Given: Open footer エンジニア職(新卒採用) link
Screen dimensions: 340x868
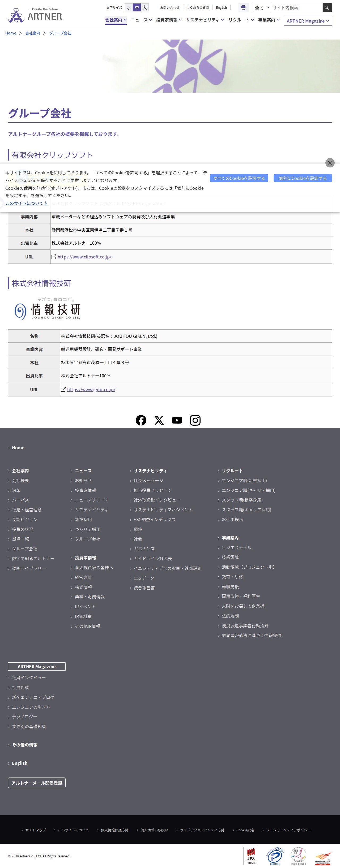Looking at the screenshot, I should click(244, 481).
